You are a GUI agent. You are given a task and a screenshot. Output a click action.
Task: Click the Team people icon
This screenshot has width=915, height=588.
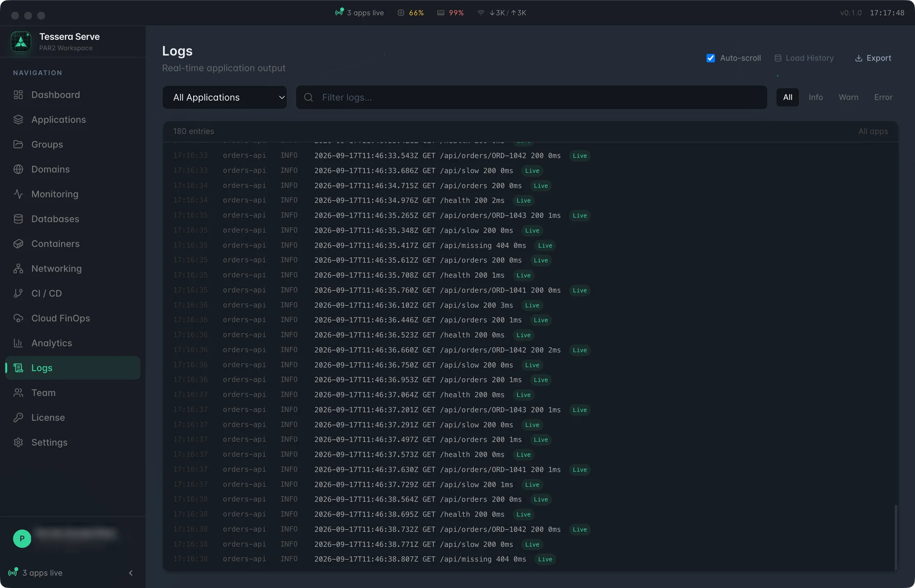click(18, 393)
